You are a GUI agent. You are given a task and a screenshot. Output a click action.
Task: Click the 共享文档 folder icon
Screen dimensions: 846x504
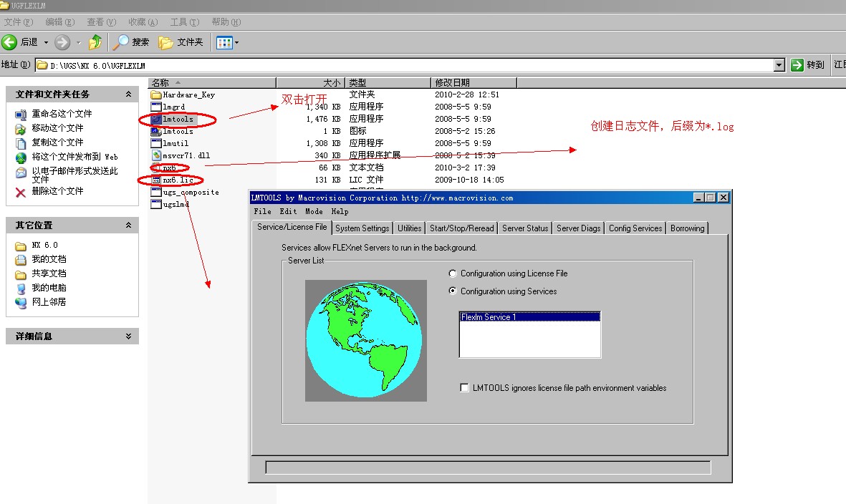[21, 274]
